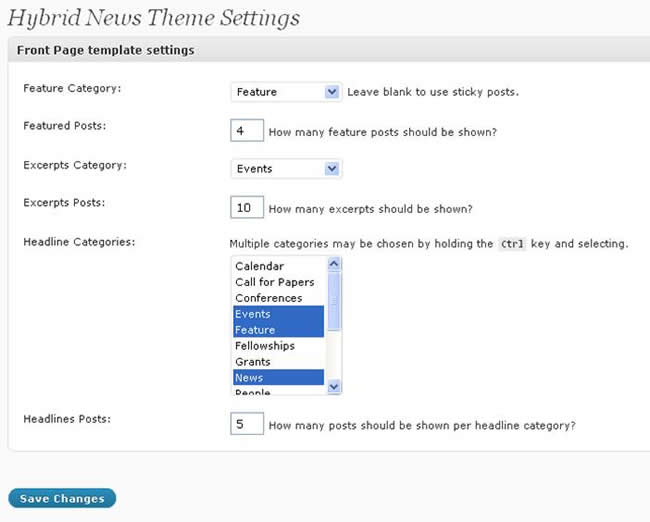Click the Events dropdown arrow icon
Screen dimensions: 650x522
[x=332, y=169]
